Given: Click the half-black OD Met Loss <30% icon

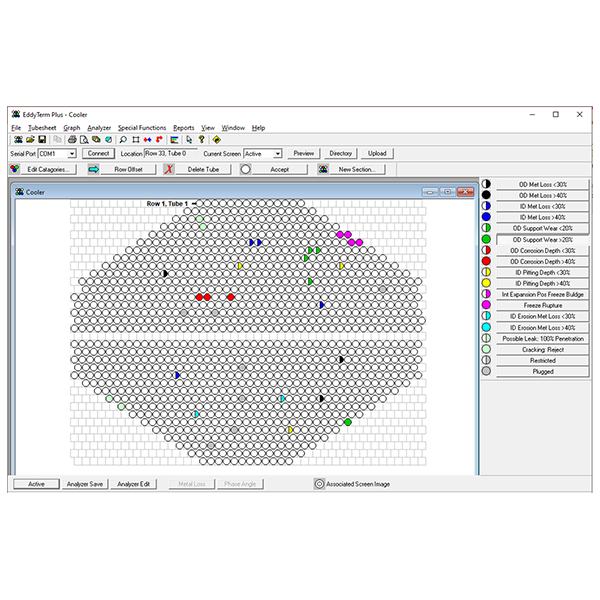Looking at the screenshot, I should [x=486, y=184].
